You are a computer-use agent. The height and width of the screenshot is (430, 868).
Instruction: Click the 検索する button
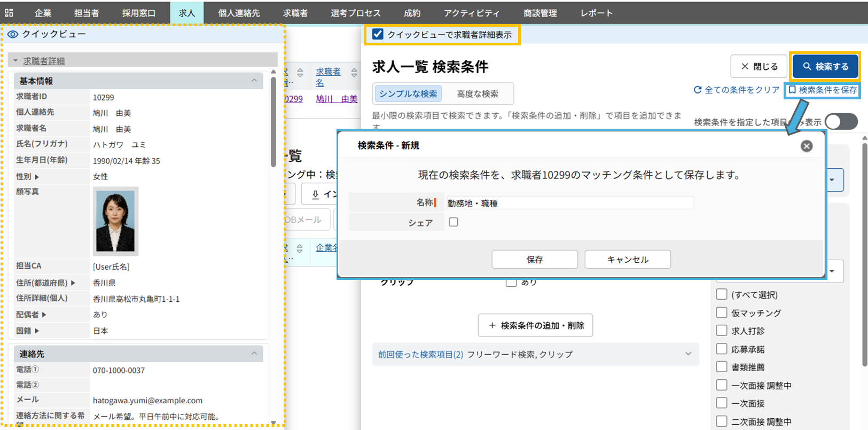point(825,66)
